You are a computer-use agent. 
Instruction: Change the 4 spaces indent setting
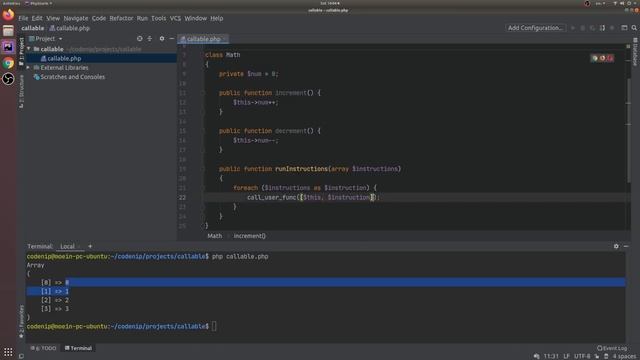coord(624,356)
